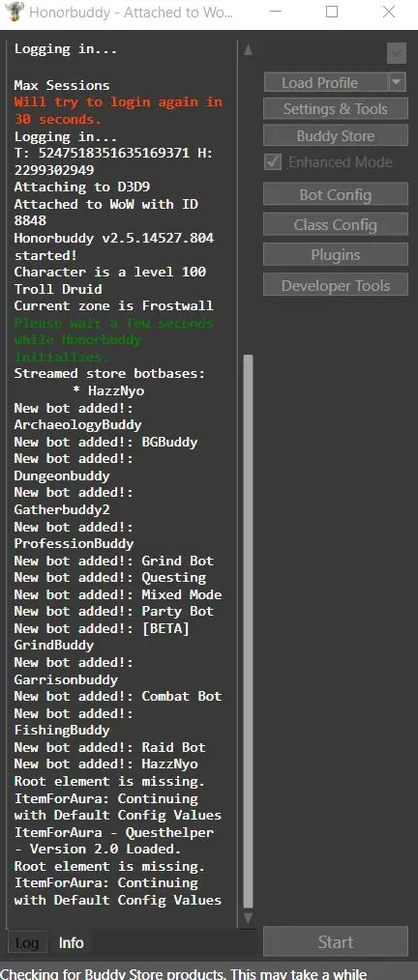Expand the Load Profile arrow dropdown
This screenshot has width=418, height=980.
[x=398, y=82]
